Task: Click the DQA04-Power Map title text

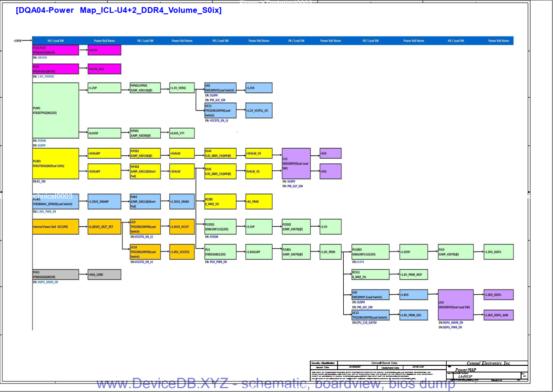Action: 118,10
